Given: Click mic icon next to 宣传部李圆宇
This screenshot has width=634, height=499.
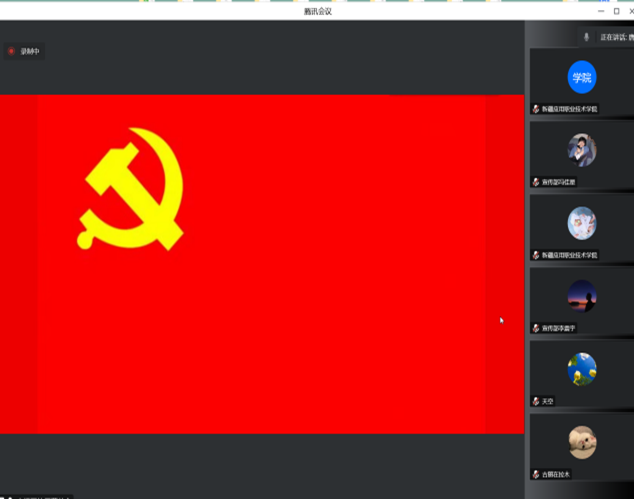Looking at the screenshot, I should [536, 328].
